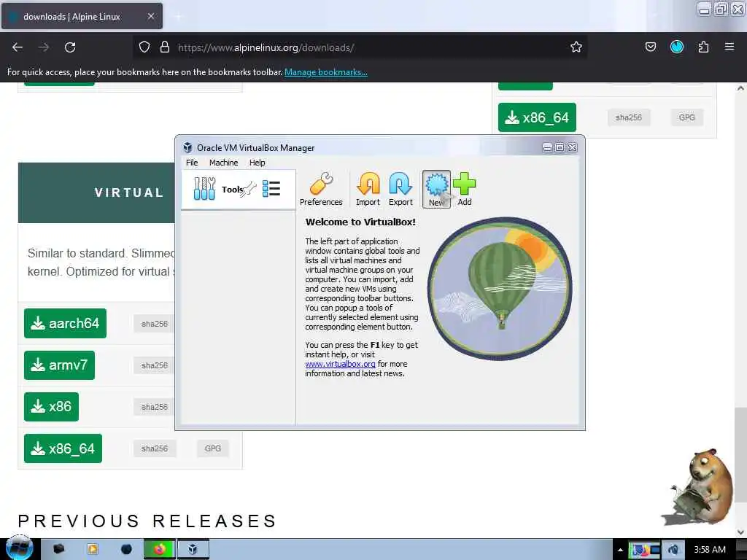Click the page vertical scrollbar thumb
Image resolution: width=747 pixels, height=560 pixels.
tap(740, 455)
